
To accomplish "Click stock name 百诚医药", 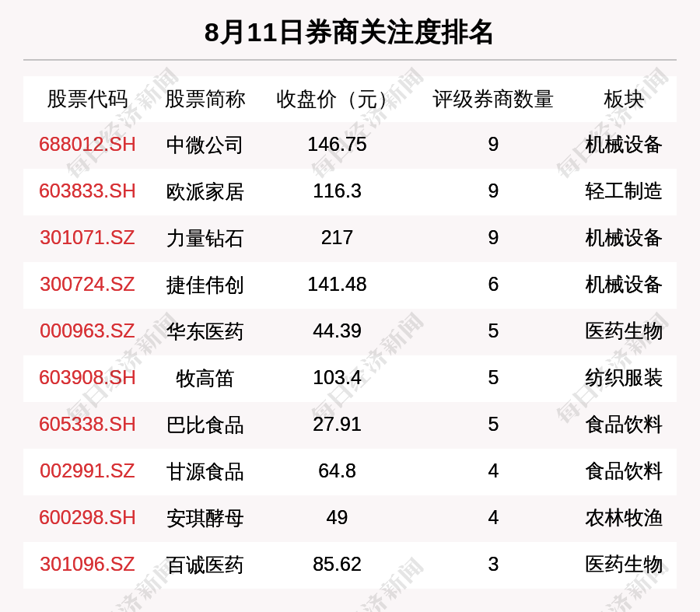I will point(205,565).
